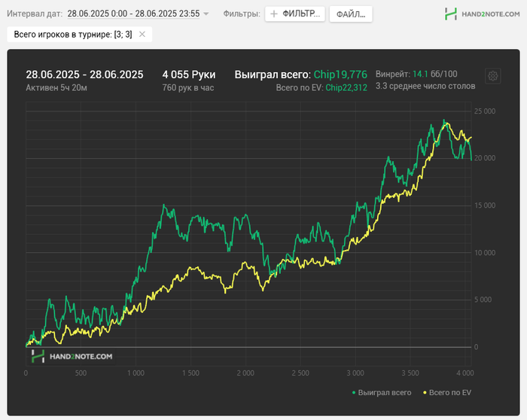Click the 'Интервал дат:' label
The height and width of the screenshot is (420, 527).
(x=35, y=14)
